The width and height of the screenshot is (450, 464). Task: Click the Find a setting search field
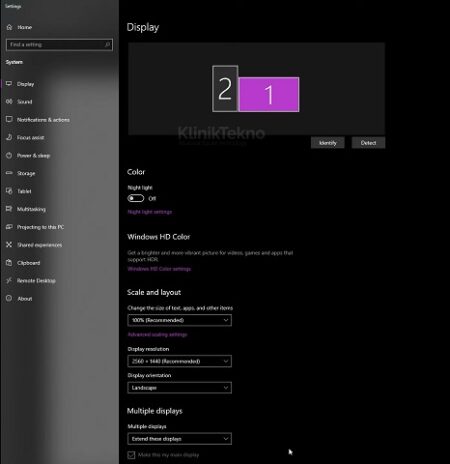pos(59,45)
